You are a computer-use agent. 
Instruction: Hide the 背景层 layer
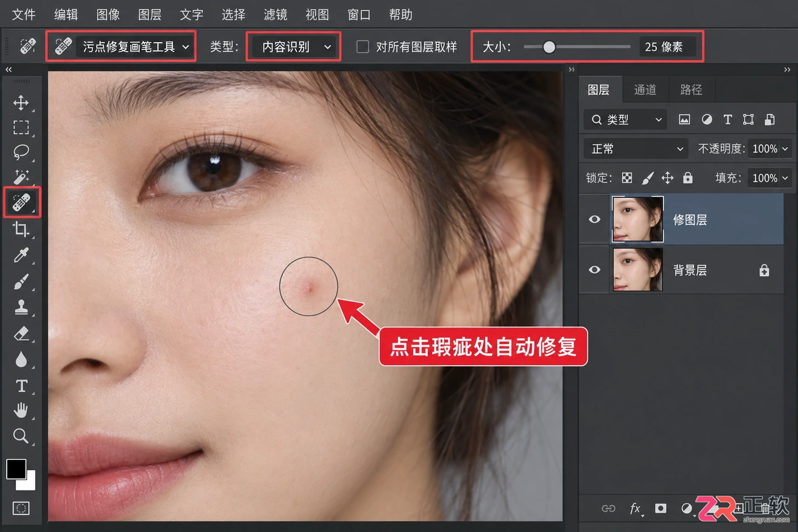point(595,270)
